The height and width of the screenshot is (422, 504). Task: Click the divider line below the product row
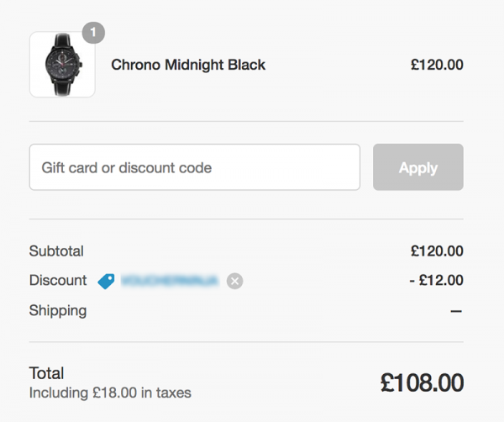[x=246, y=121]
